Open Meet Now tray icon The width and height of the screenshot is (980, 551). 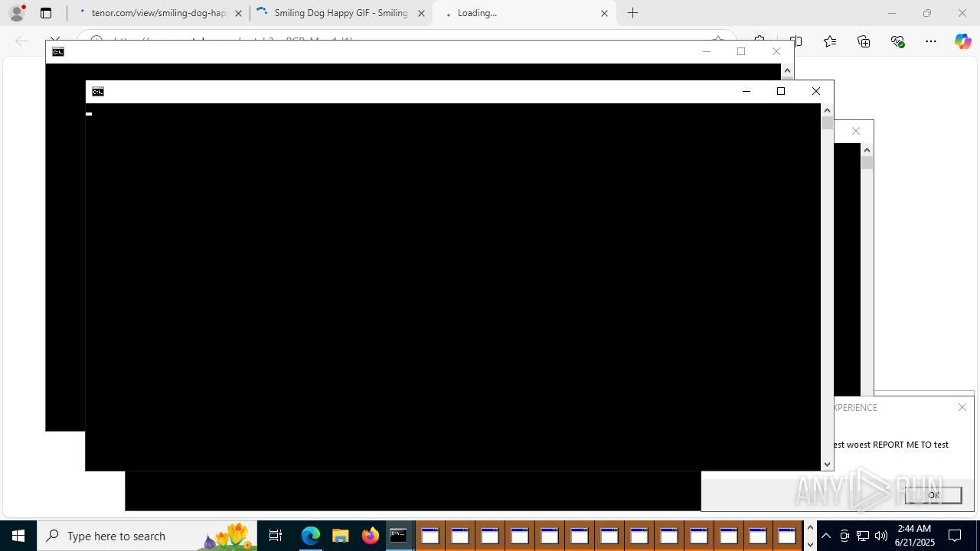pos(844,536)
